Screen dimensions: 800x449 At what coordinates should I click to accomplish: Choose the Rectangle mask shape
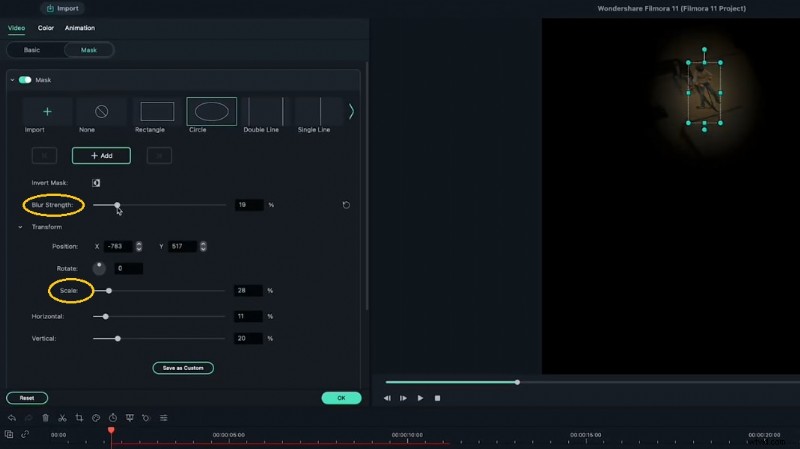(157, 112)
